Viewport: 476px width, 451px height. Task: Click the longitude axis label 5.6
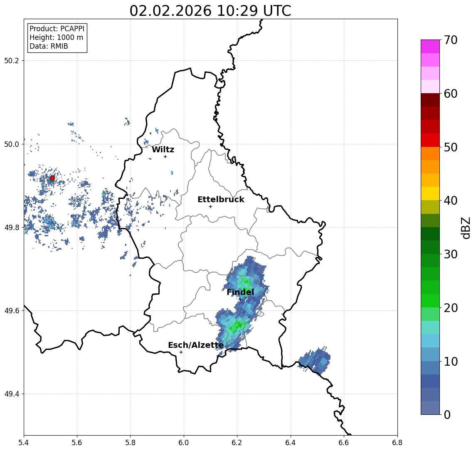pyautogui.click(x=77, y=443)
